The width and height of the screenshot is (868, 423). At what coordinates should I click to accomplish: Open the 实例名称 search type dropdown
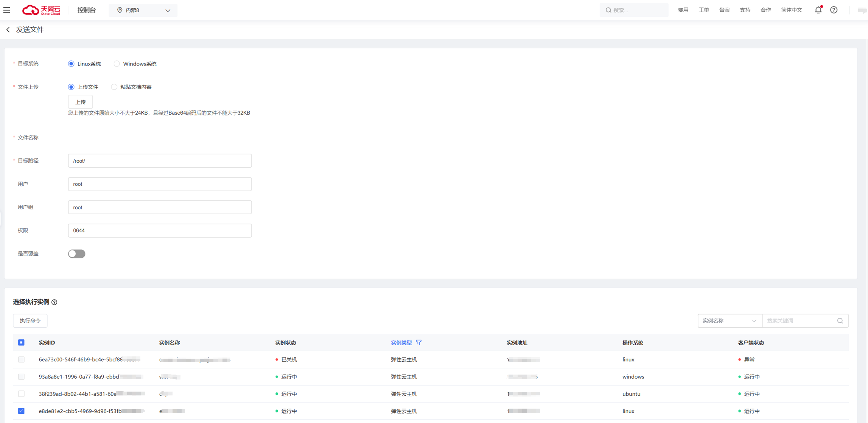tap(730, 321)
